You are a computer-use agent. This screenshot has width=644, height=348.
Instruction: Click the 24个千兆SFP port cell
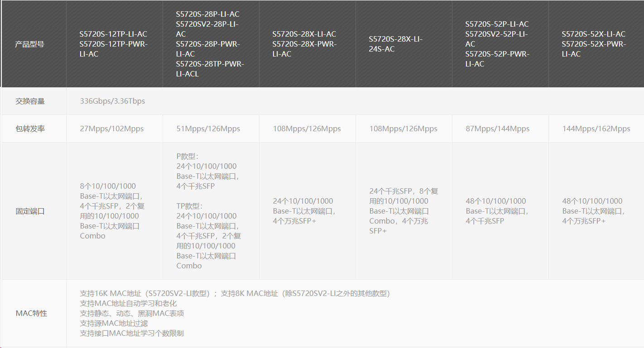(x=404, y=211)
